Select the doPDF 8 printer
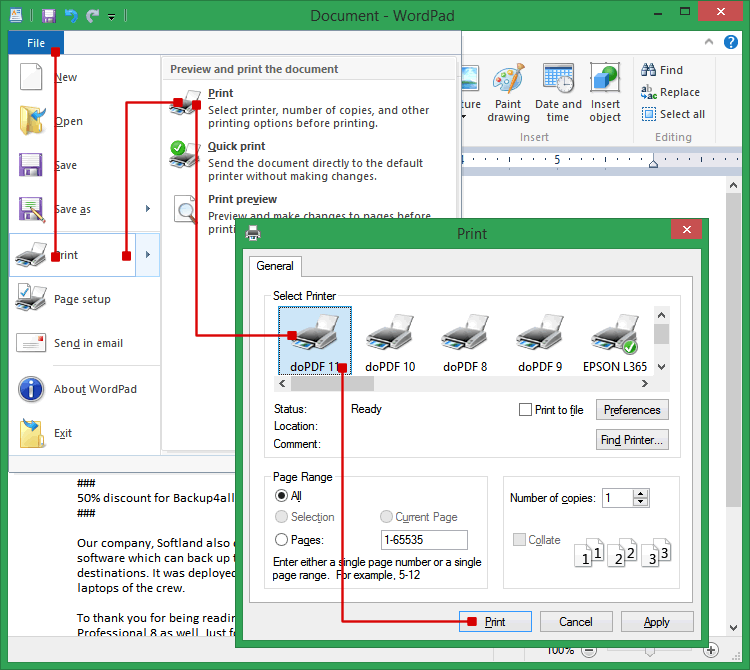 (x=465, y=342)
